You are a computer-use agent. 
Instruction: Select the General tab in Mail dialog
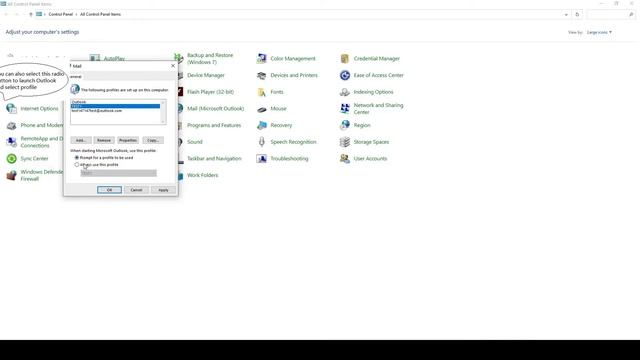76,76
